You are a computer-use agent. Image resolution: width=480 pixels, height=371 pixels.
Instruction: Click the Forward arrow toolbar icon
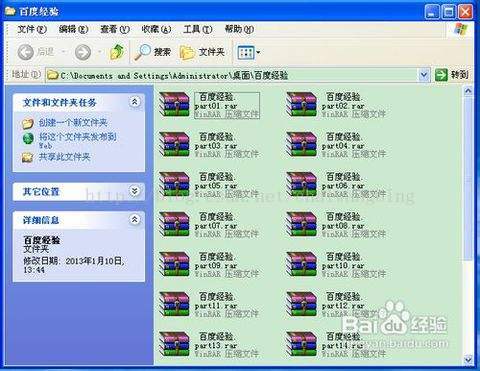click(82, 52)
